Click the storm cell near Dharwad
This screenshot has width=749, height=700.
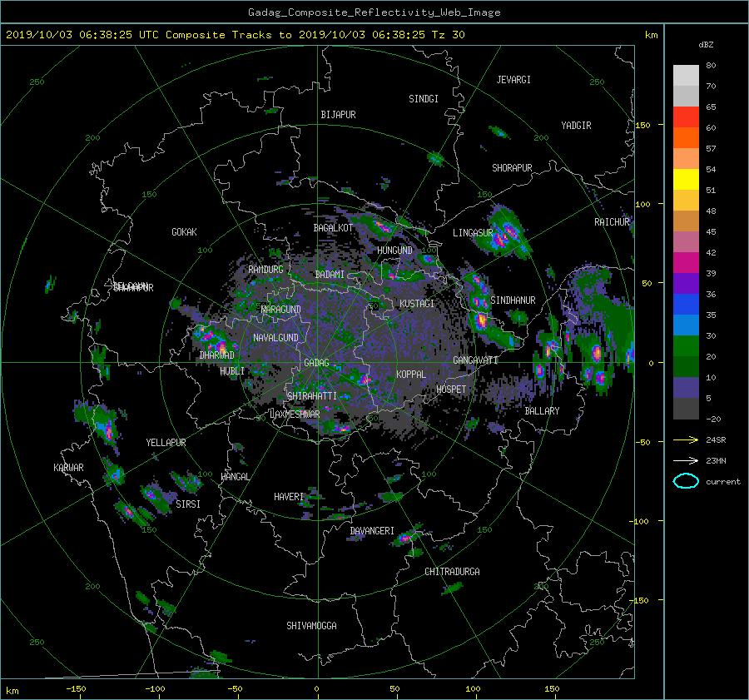coord(213,340)
